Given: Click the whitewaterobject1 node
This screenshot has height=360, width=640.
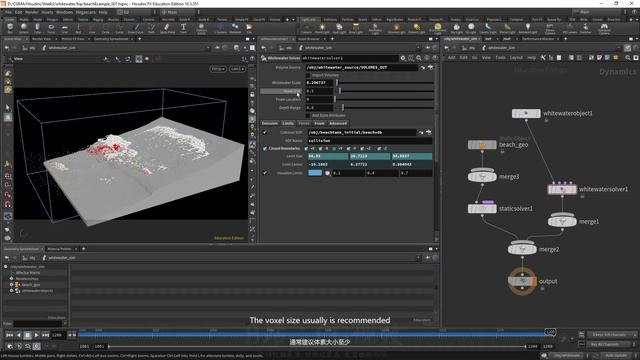Looking at the screenshot, I should pyautogui.click(x=526, y=113).
